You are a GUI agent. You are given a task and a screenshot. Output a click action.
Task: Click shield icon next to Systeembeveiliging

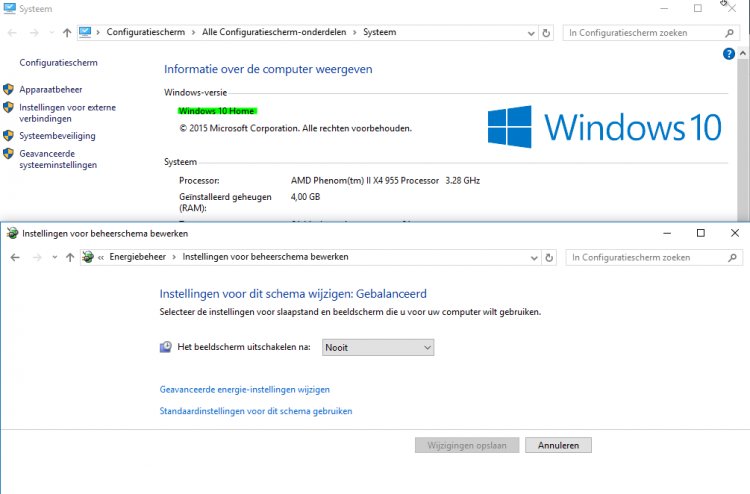coord(8,135)
